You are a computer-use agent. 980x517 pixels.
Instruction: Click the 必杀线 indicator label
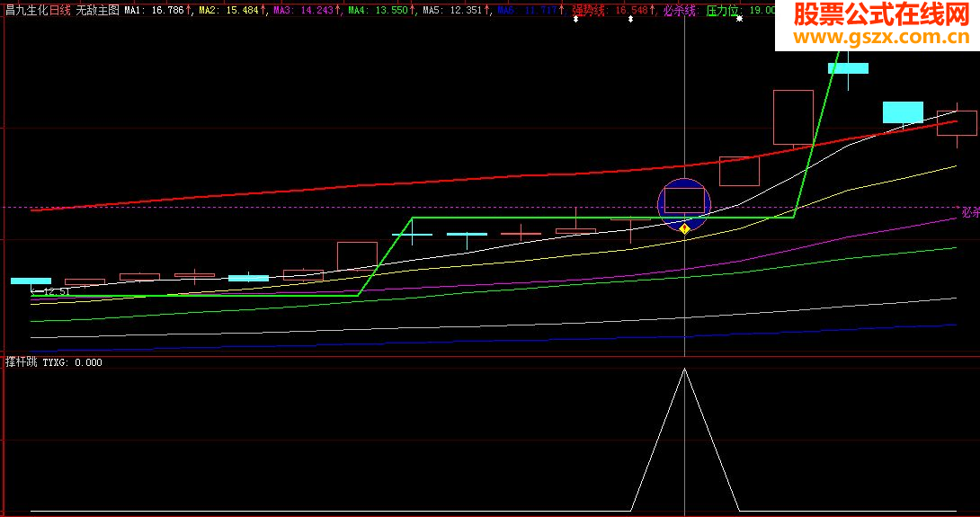pos(681,11)
